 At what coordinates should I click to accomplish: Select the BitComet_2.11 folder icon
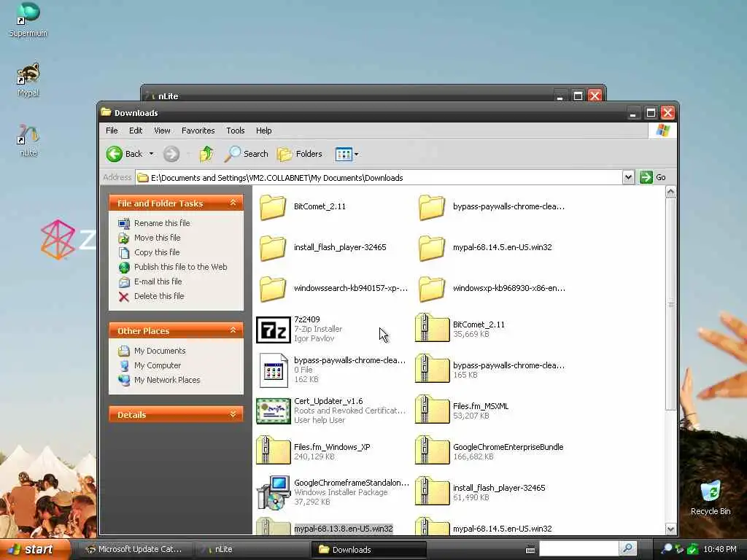[273, 206]
